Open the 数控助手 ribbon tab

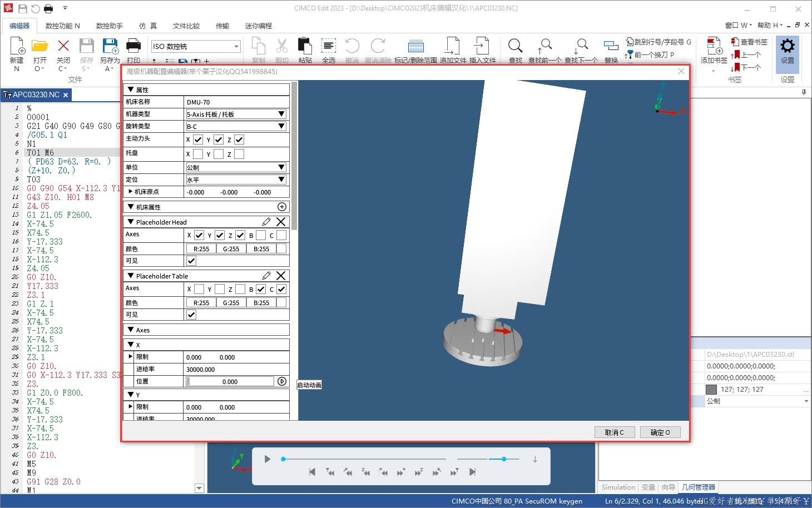point(110,26)
